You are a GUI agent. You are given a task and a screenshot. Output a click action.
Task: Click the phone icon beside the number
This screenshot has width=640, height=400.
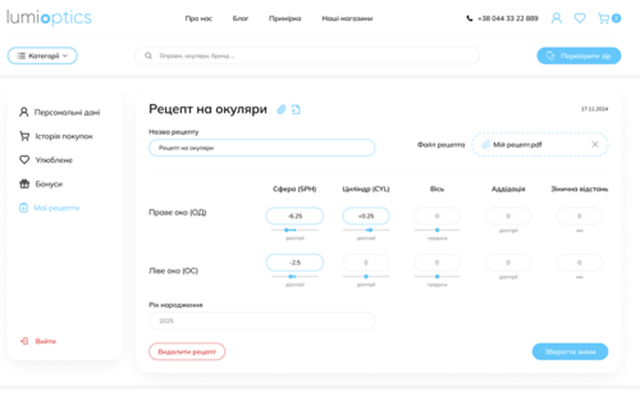tap(469, 18)
